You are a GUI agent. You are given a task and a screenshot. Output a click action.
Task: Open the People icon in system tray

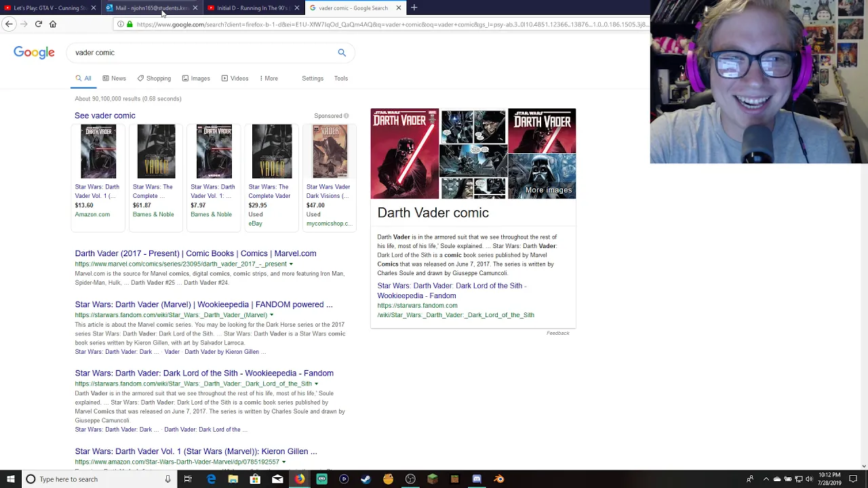click(750, 479)
